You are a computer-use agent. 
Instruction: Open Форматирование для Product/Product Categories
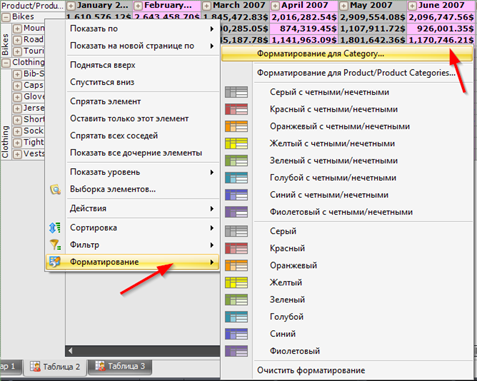coord(347,73)
